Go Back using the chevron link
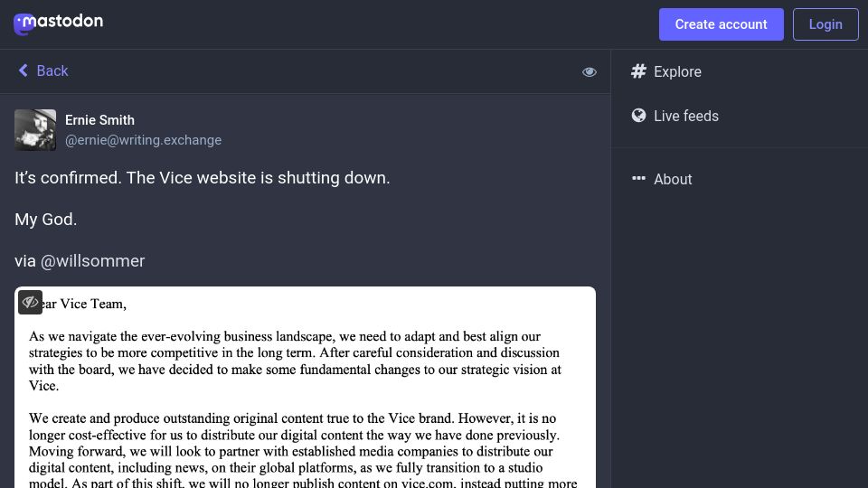Viewport: 868px width, 488px height. pos(43,70)
